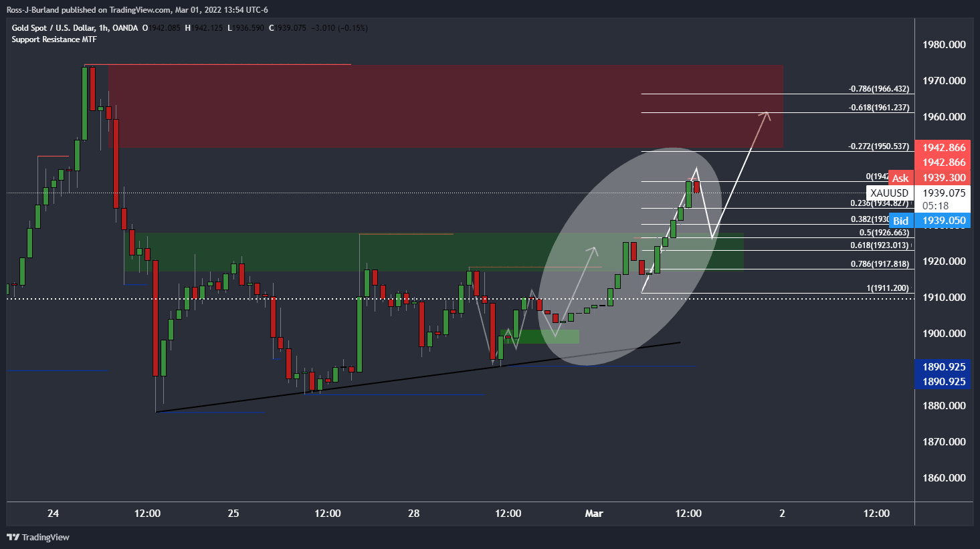Click the blue Bid price tag
The image size is (980, 549).
tap(900, 221)
